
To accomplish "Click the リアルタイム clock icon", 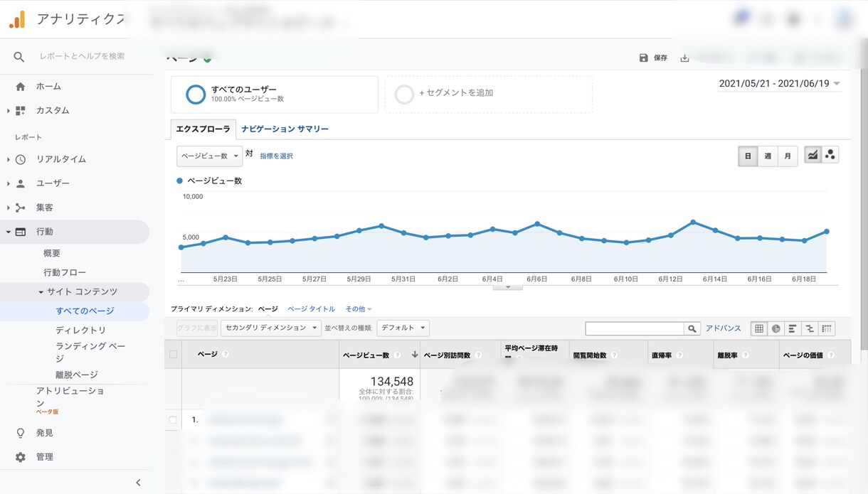I will click(x=20, y=159).
